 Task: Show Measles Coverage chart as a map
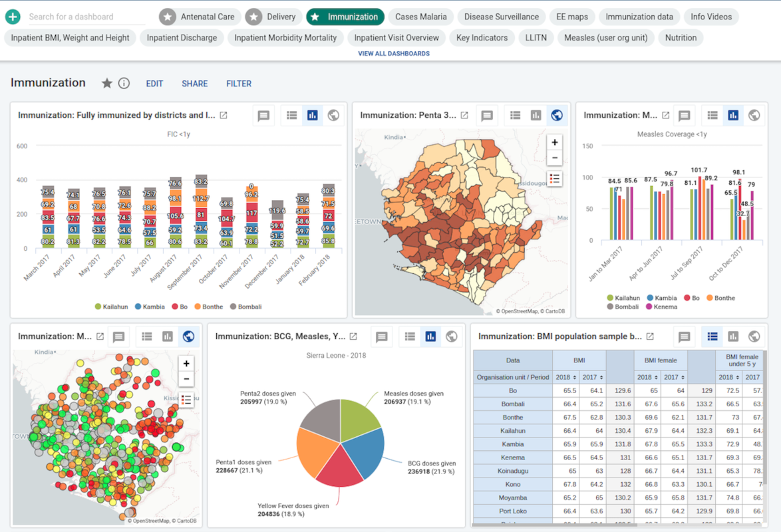[754, 114]
